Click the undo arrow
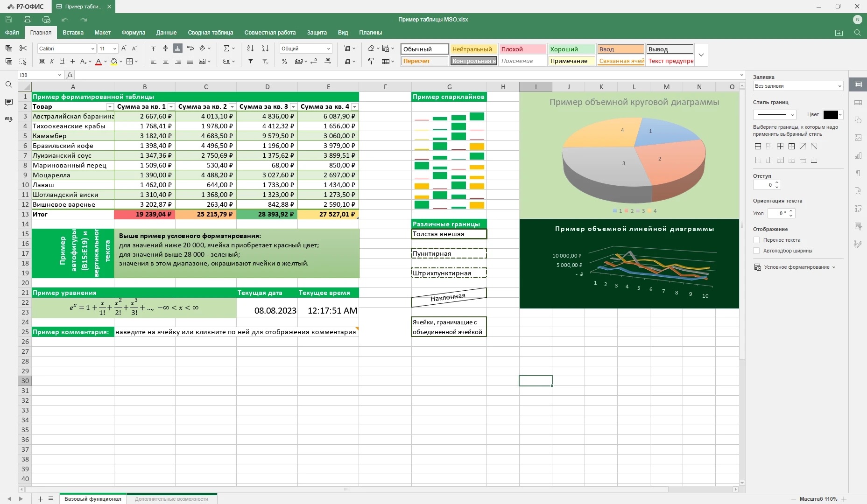This screenshot has height=504, width=867. tap(65, 20)
